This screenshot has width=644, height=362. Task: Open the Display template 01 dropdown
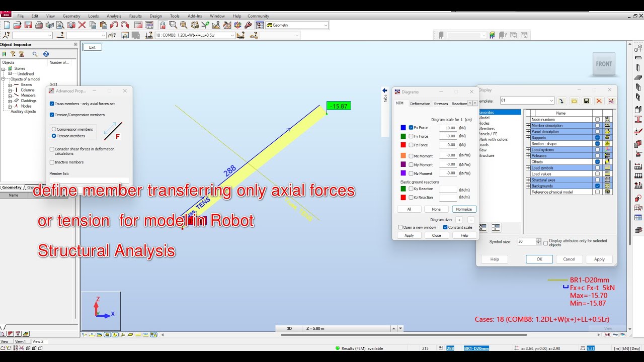[551, 101]
